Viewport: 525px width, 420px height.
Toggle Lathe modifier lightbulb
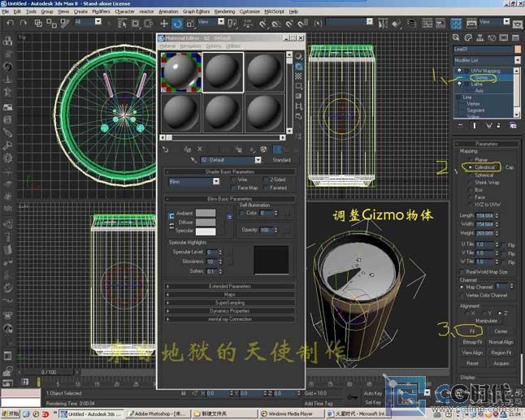[459, 84]
